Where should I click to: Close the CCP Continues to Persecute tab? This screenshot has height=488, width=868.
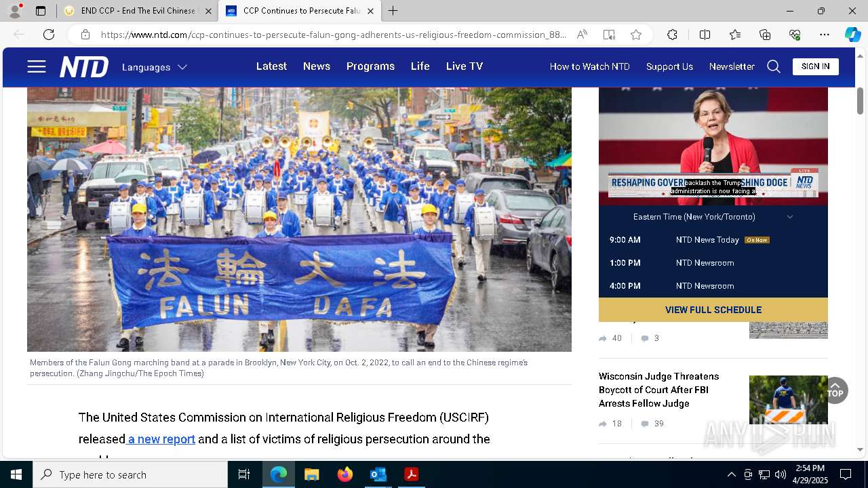[x=370, y=11]
